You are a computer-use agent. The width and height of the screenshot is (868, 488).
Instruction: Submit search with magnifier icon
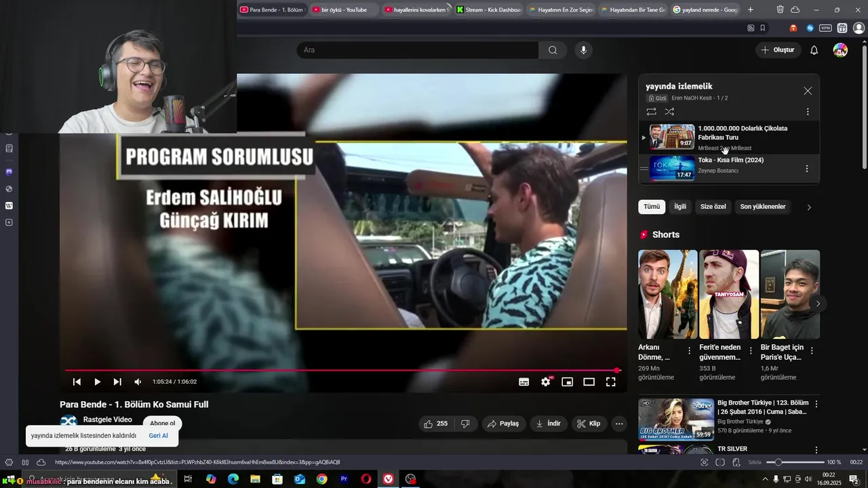(x=553, y=50)
